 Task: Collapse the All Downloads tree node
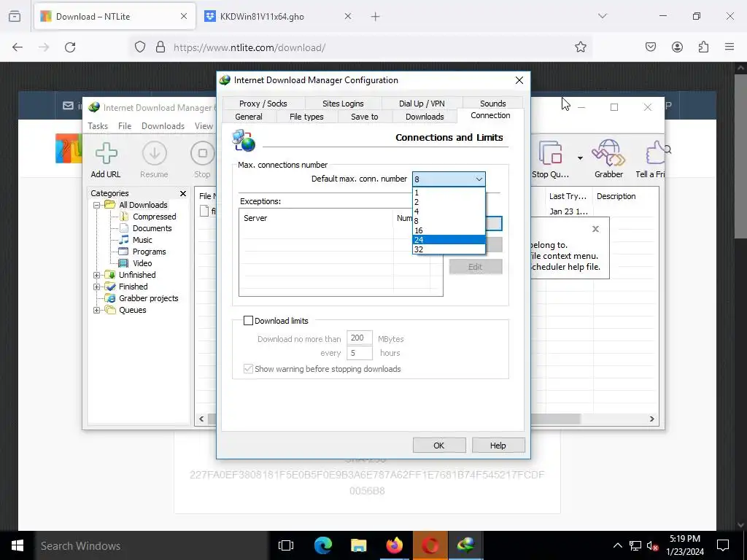[97, 205]
